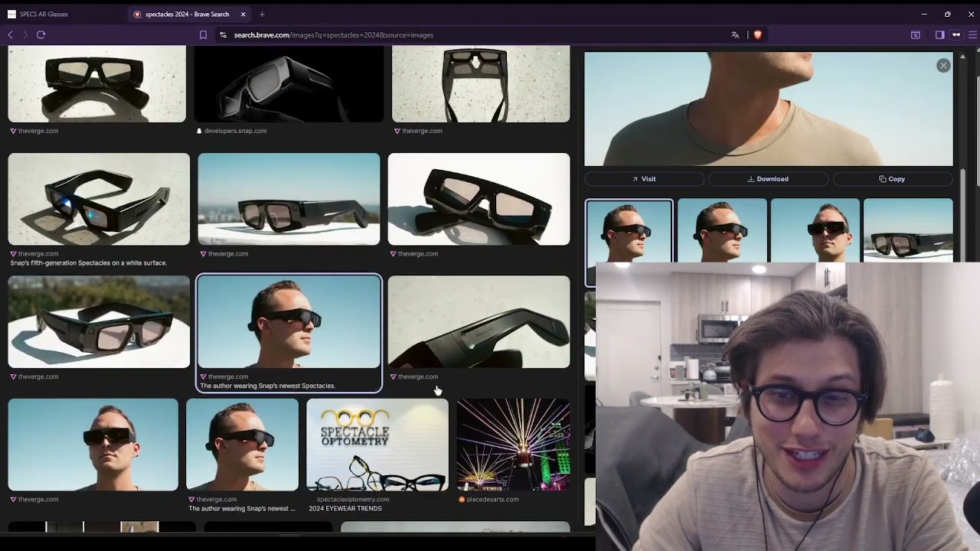The height and width of the screenshot is (551, 980).
Task: Open glasses on skyline background image
Action: point(289,199)
